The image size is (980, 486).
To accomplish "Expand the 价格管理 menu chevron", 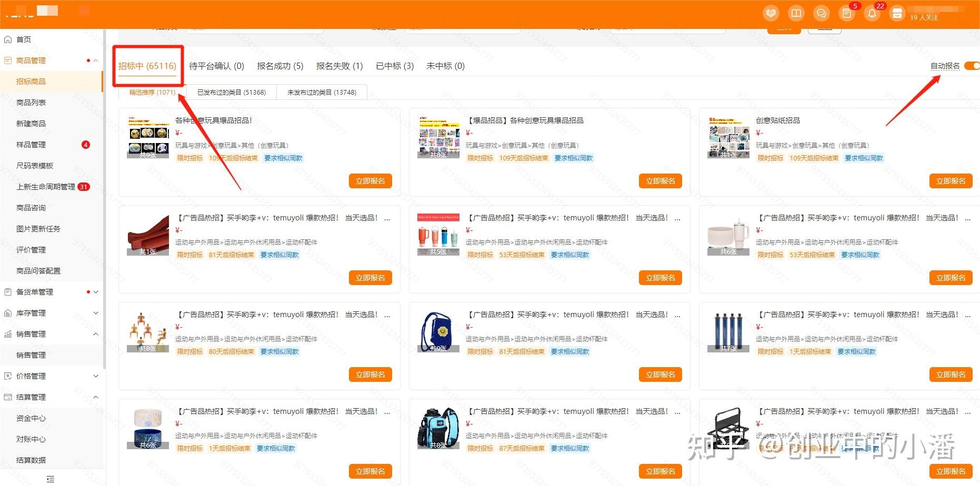I will 96,376.
